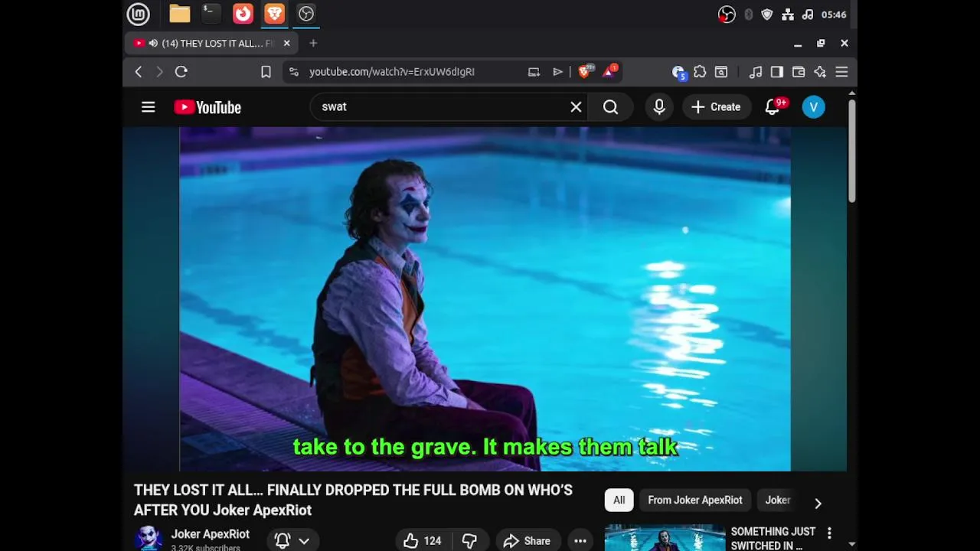The height and width of the screenshot is (551, 980).
Task: Open more actions three-dot menu
Action: pyautogui.click(x=580, y=541)
